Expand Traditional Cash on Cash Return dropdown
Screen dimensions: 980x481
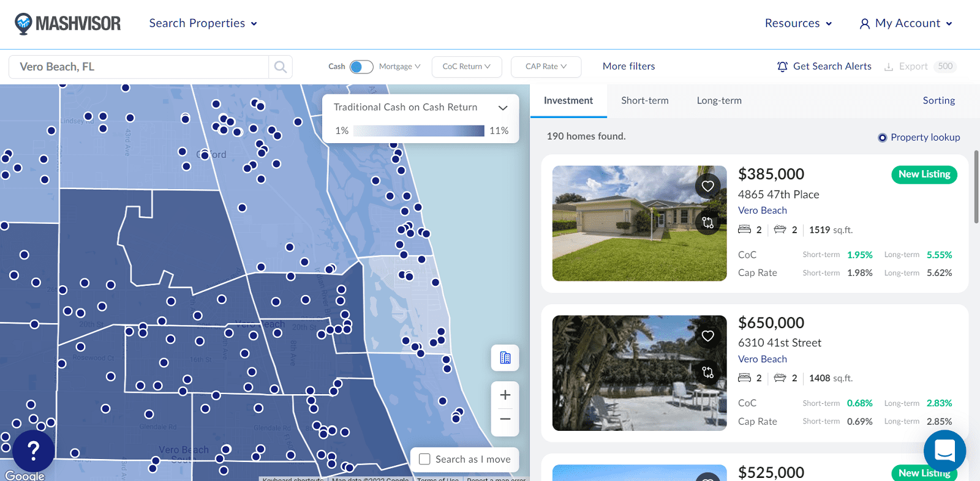[x=503, y=108]
